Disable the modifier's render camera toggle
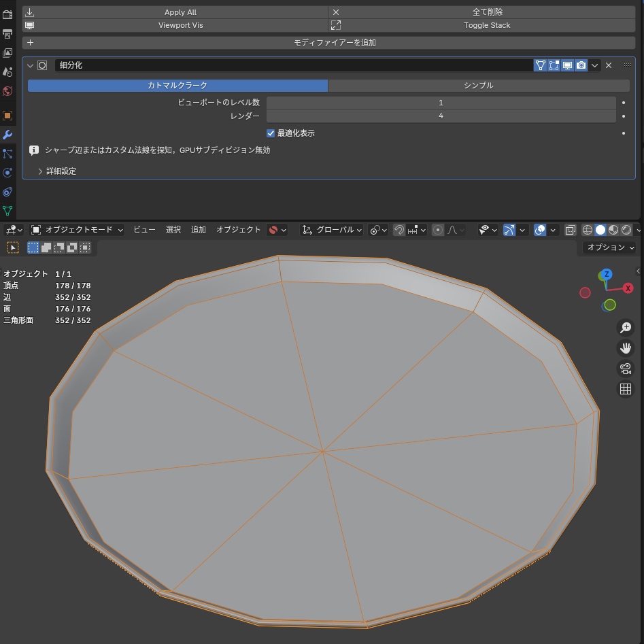644x644 pixels. pyautogui.click(x=581, y=65)
